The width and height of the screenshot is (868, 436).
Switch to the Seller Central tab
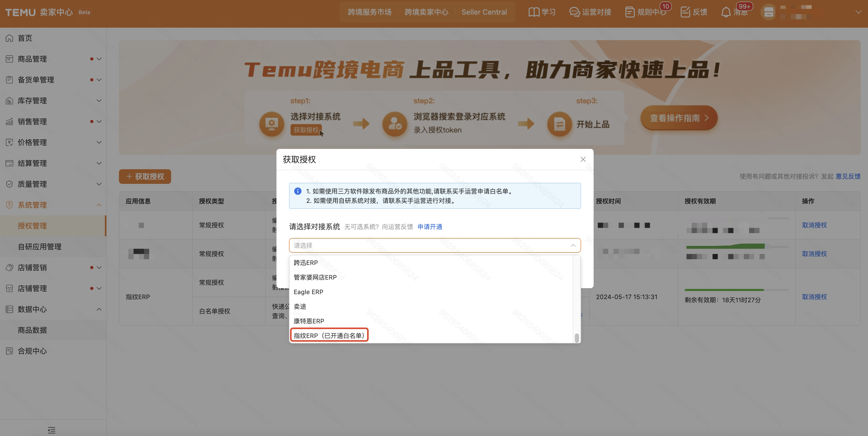[484, 12]
